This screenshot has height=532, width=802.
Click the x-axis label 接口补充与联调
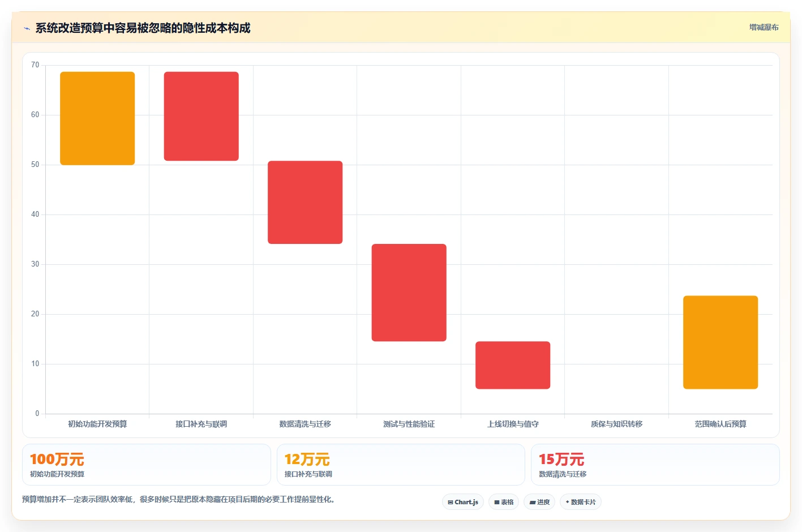point(201,424)
